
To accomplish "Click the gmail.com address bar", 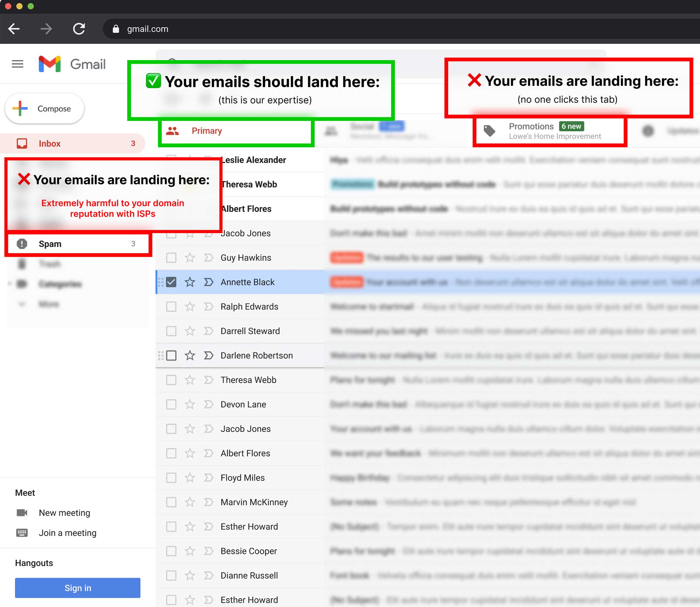I will [x=148, y=29].
